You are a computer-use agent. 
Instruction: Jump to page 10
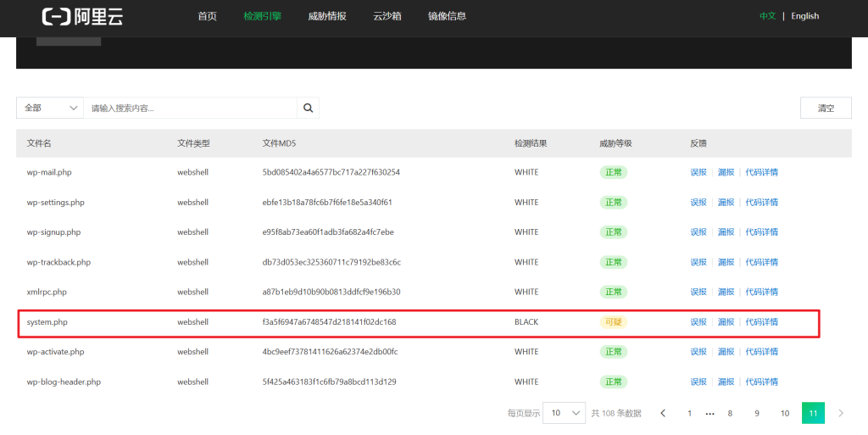(x=785, y=413)
